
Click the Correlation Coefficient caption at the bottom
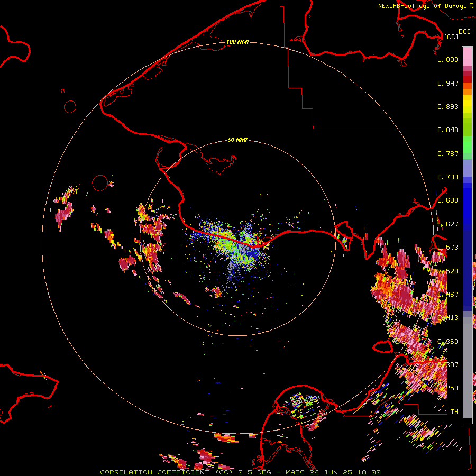(240, 472)
